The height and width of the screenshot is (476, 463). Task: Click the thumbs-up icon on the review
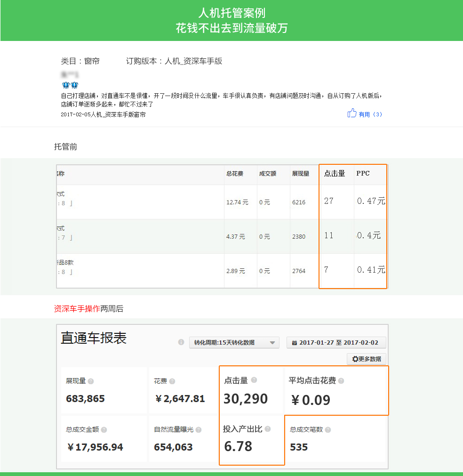click(x=351, y=113)
